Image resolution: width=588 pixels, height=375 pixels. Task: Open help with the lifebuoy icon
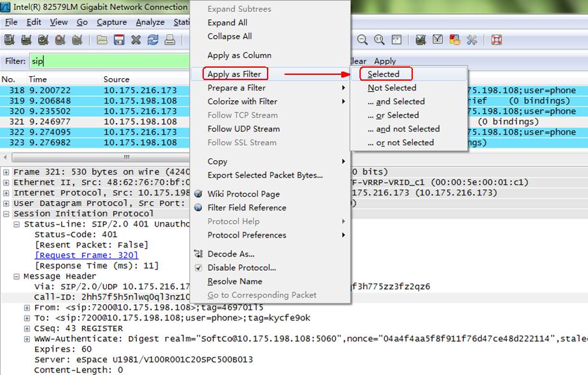click(496, 40)
